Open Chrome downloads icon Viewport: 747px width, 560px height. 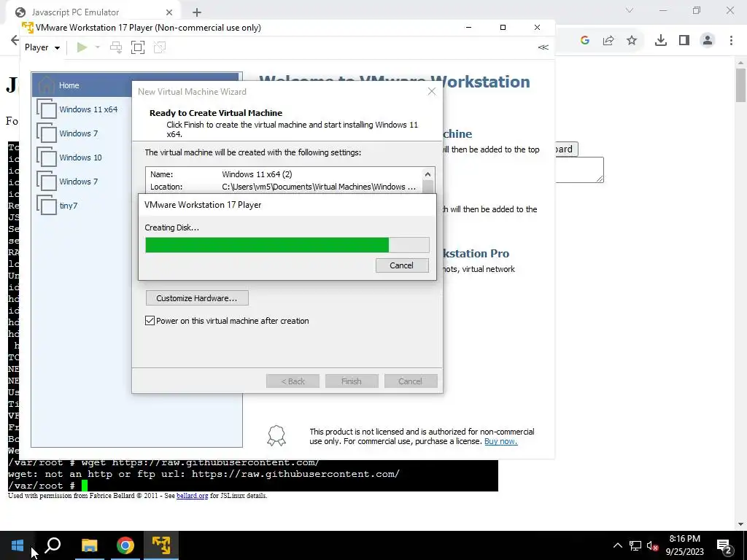[x=661, y=41]
